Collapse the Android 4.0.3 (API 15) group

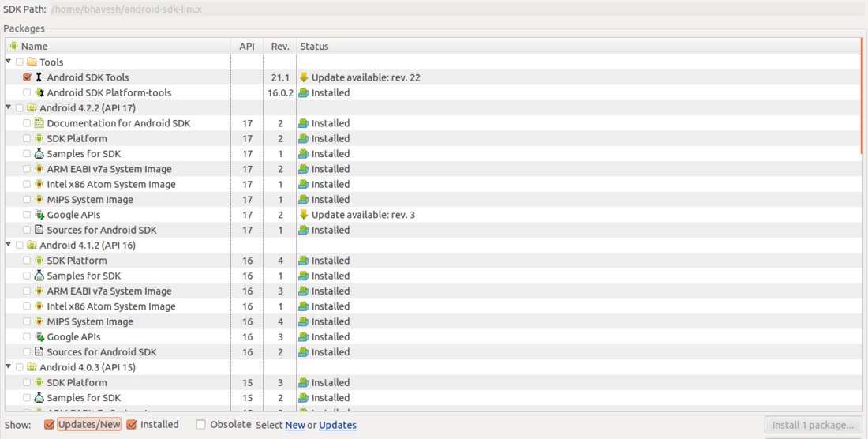click(9, 366)
